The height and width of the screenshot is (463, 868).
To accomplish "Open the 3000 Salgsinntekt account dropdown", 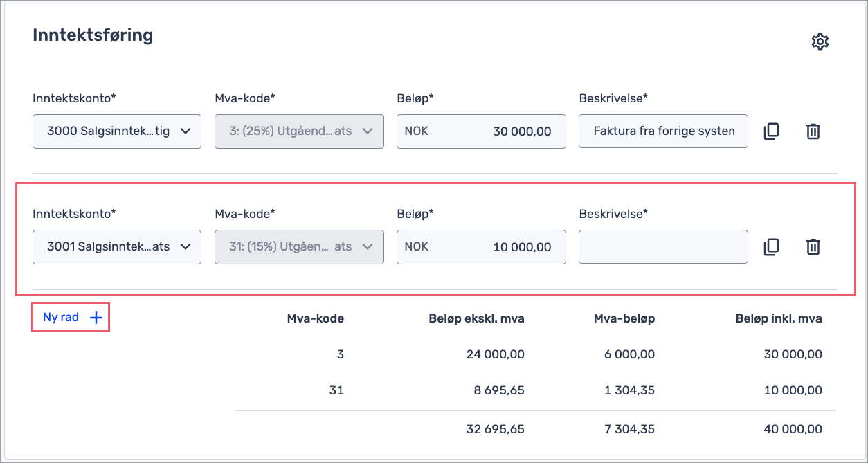I will tap(116, 131).
